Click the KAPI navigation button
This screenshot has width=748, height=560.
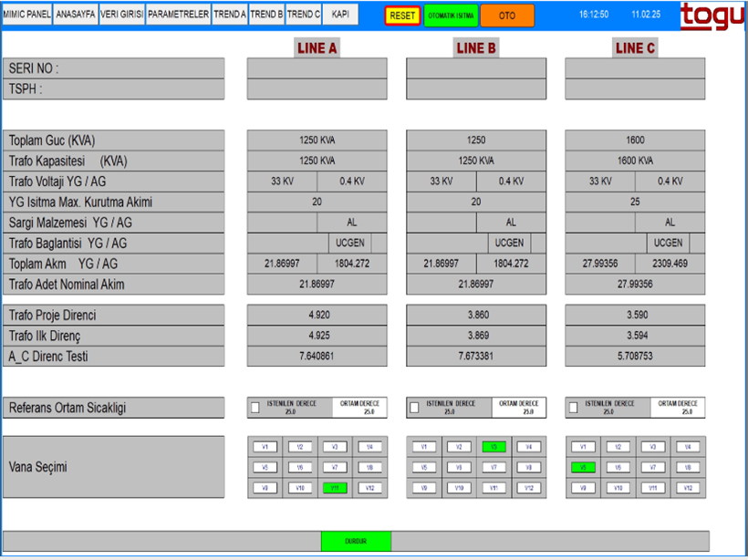coord(340,16)
